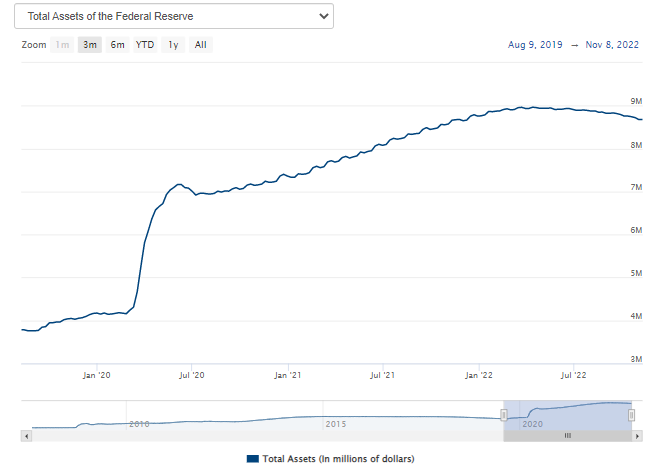Select the 1m zoom range
Screen dimensions: 663x476
point(63,45)
